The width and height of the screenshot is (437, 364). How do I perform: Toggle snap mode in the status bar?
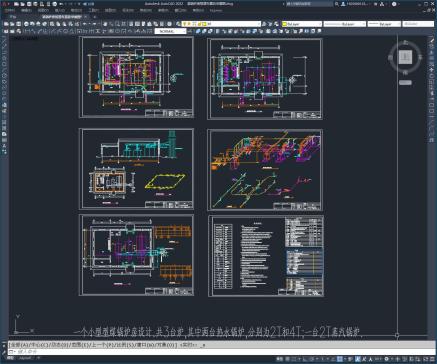pyautogui.click(x=295, y=359)
